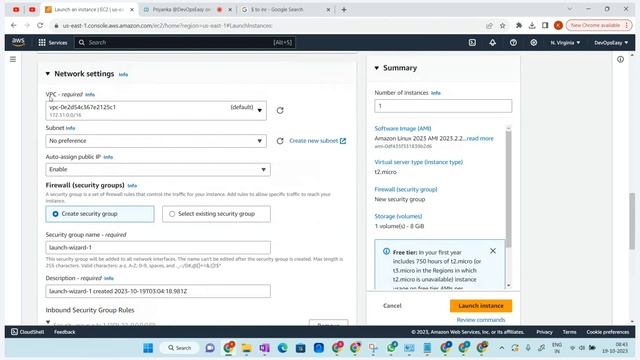The width and height of the screenshot is (640, 360).
Task: Switch to the second YouTube pinned tab
Action: (32, 9)
